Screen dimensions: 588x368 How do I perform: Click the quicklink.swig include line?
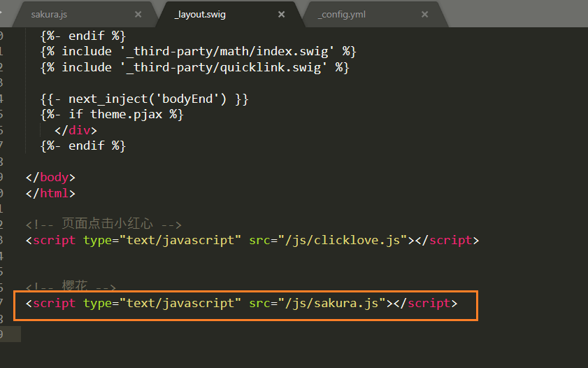pyautogui.click(x=194, y=68)
